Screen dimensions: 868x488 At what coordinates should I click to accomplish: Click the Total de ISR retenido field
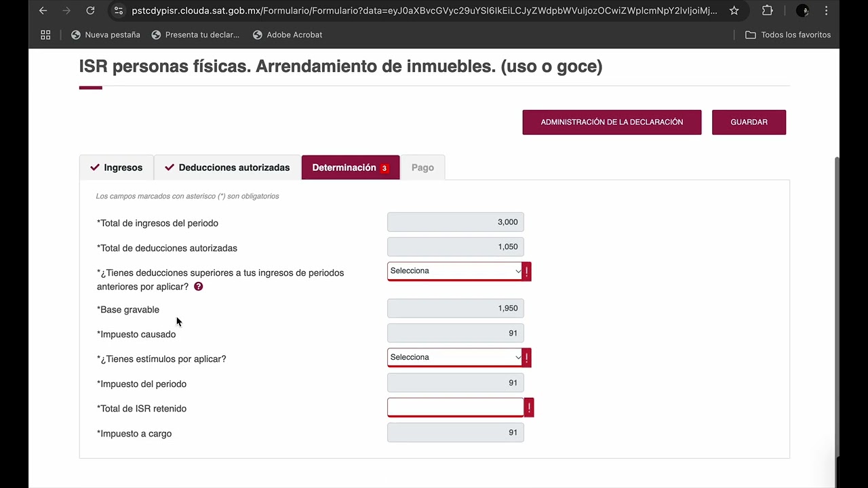pyautogui.click(x=456, y=407)
